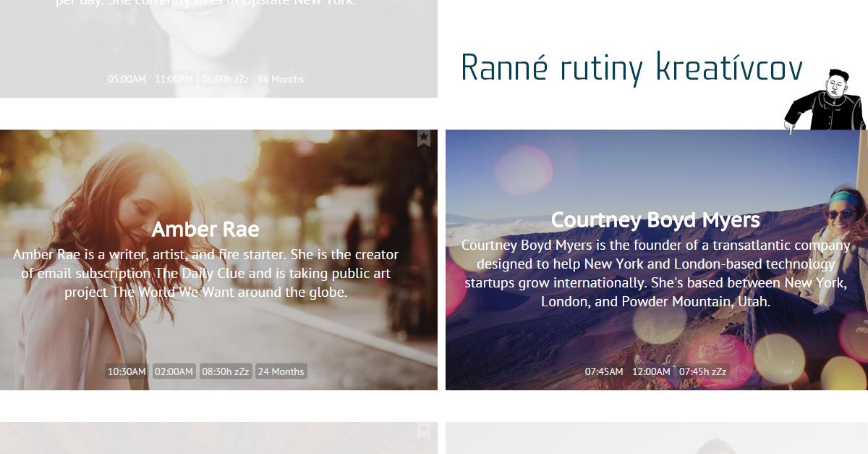Click the 96 Months tag

281,79
